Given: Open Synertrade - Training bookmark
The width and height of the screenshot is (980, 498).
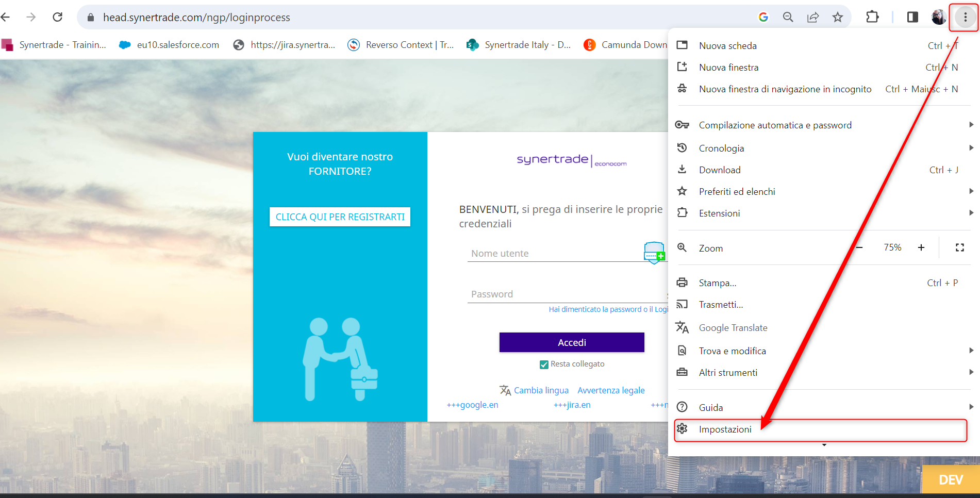Looking at the screenshot, I should click(x=54, y=45).
